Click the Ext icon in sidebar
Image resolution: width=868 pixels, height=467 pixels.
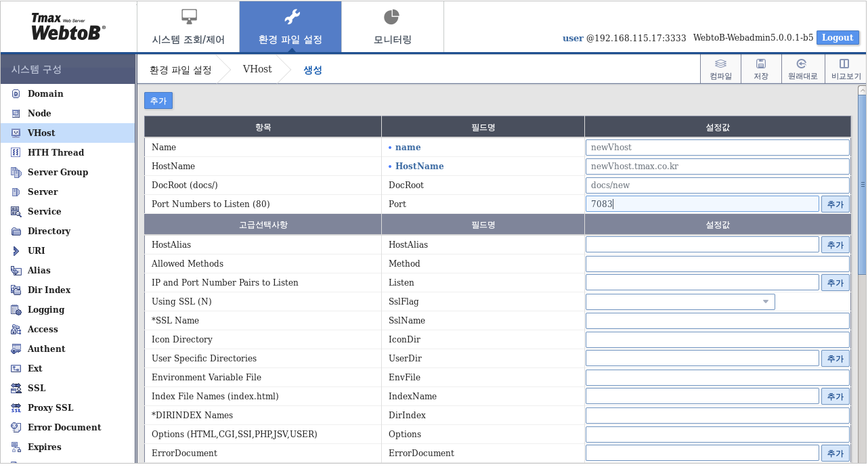click(x=16, y=369)
